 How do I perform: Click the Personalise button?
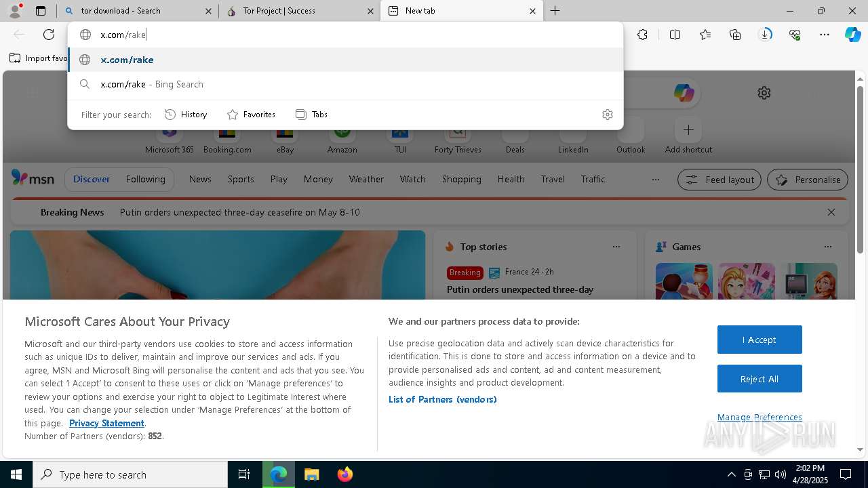pos(808,180)
